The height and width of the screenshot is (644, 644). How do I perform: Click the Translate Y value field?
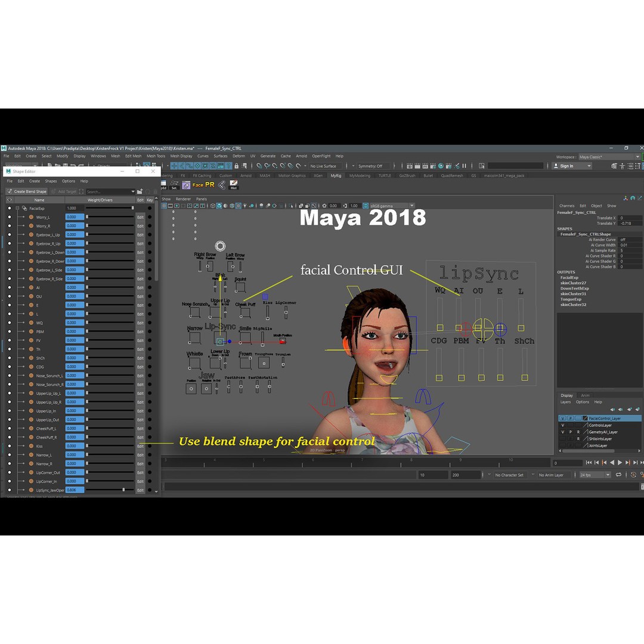[x=630, y=224]
